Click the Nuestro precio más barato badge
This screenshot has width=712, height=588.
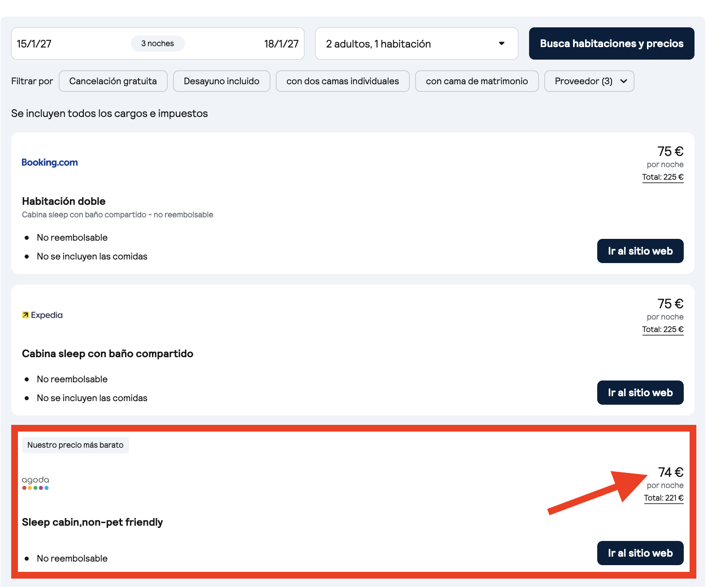click(x=75, y=445)
